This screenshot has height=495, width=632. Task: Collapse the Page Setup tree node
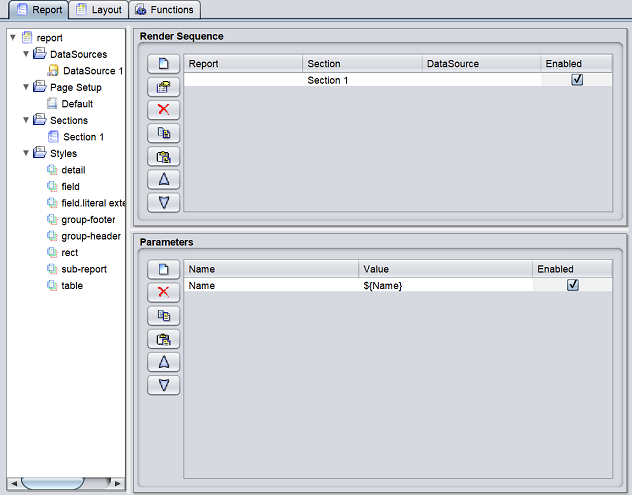25,87
